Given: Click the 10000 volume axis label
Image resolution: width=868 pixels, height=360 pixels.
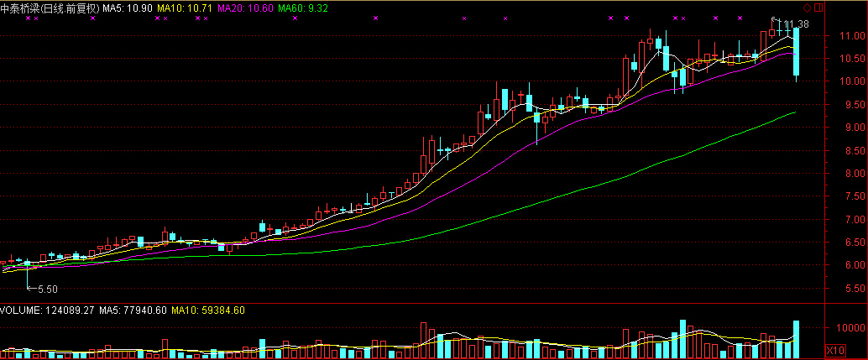Looking at the screenshot, I should click(853, 328).
